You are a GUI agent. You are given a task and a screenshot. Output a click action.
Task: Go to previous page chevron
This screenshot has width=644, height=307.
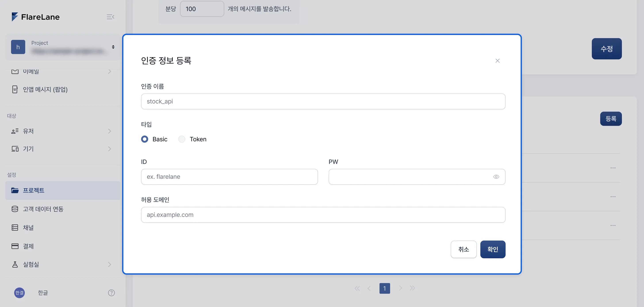pos(369,288)
